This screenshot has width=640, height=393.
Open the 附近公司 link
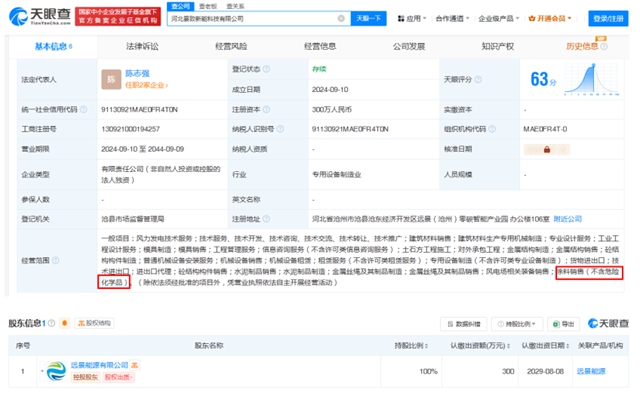pyautogui.click(x=567, y=219)
